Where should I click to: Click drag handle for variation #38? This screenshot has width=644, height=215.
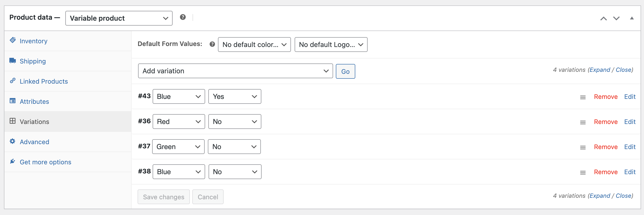[x=583, y=172]
